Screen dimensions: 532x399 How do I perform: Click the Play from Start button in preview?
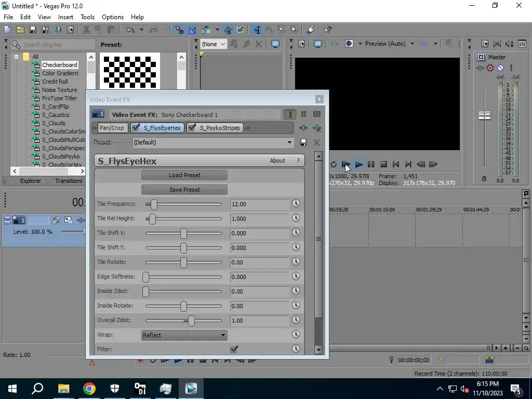point(345,164)
